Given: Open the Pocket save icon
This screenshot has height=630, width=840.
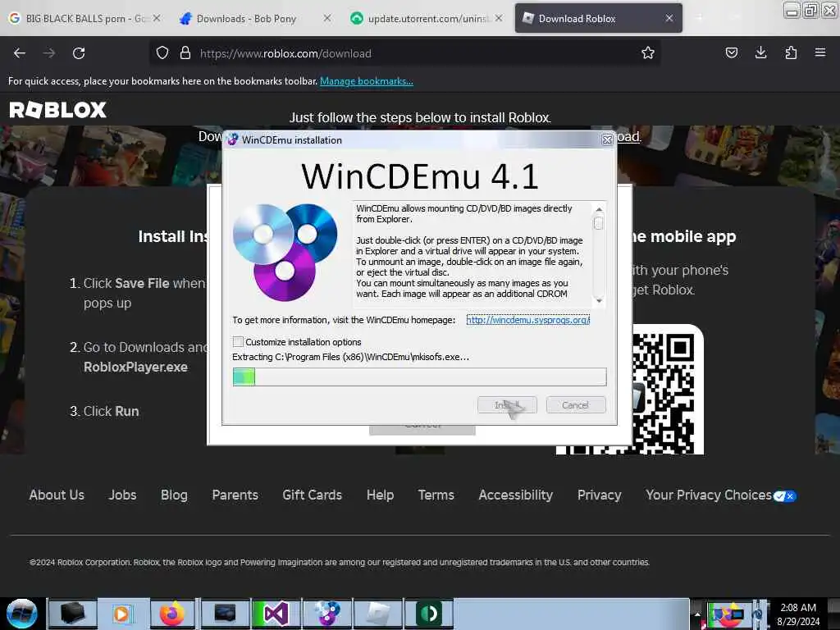Looking at the screenshot, I should point(731,53).
